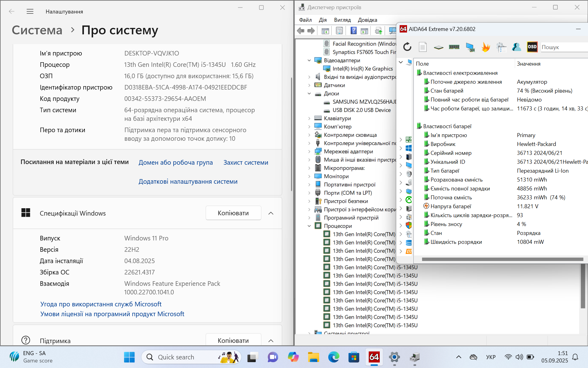Click AIDA64 memory module toolbar icon
Viewport: 588px width, 368px height.
[x=454, y=47]
